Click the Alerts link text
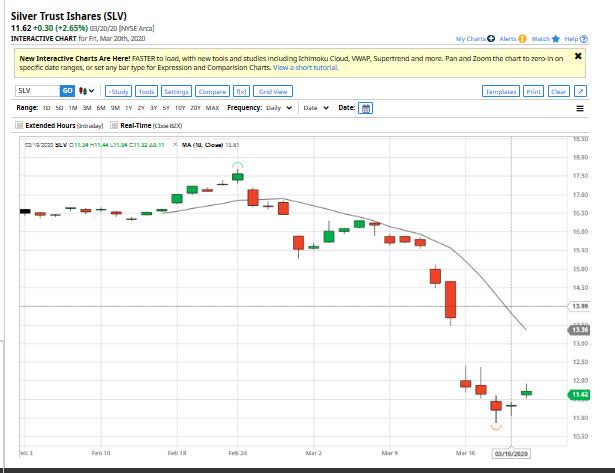 click(x=508, y=39)
